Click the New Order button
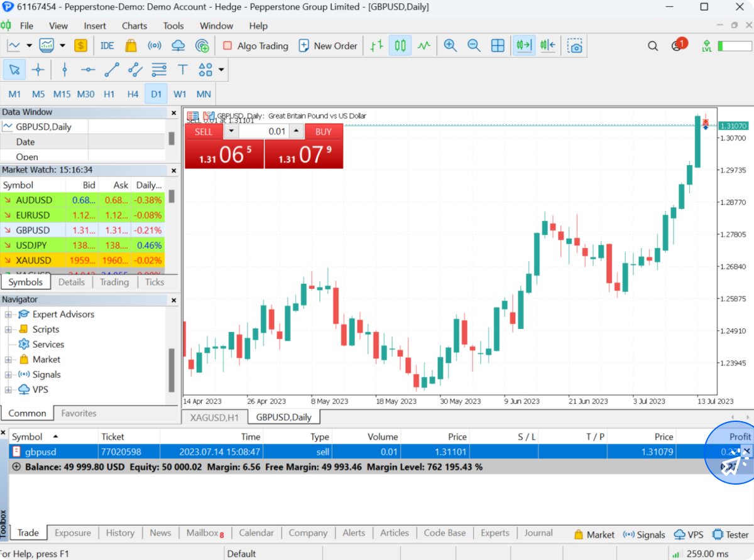 327,46
